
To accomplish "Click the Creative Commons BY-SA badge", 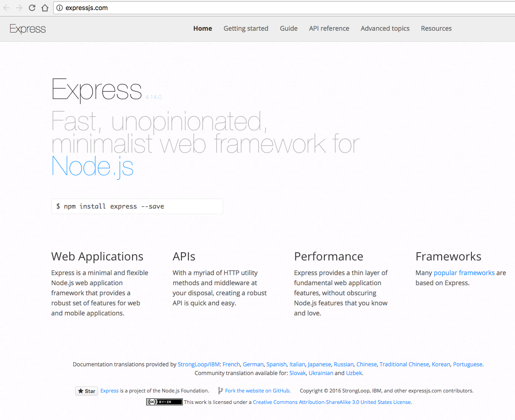I will point(164,402).
